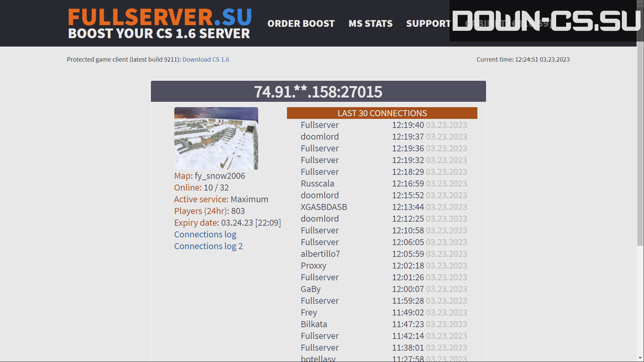Click the Protected game client build 9211 text
Image resolution: width=644 pixels, height=362 pixels.
point(124,59)
